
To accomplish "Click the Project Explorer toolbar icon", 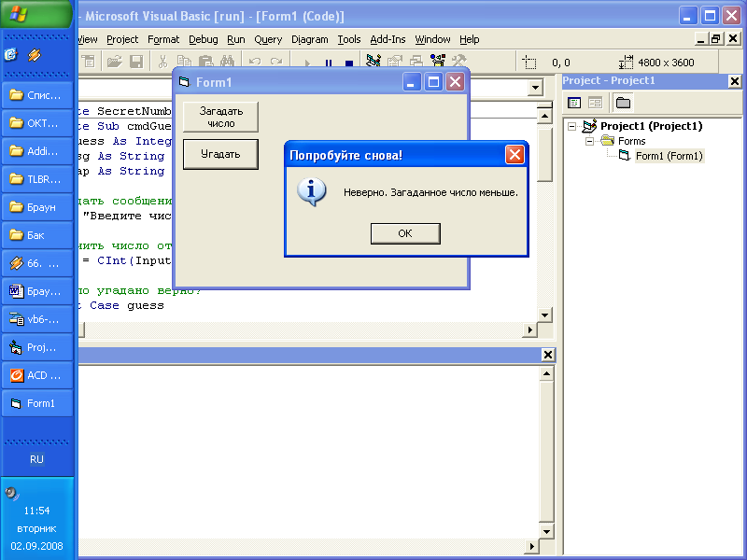I will click(373, 61).
